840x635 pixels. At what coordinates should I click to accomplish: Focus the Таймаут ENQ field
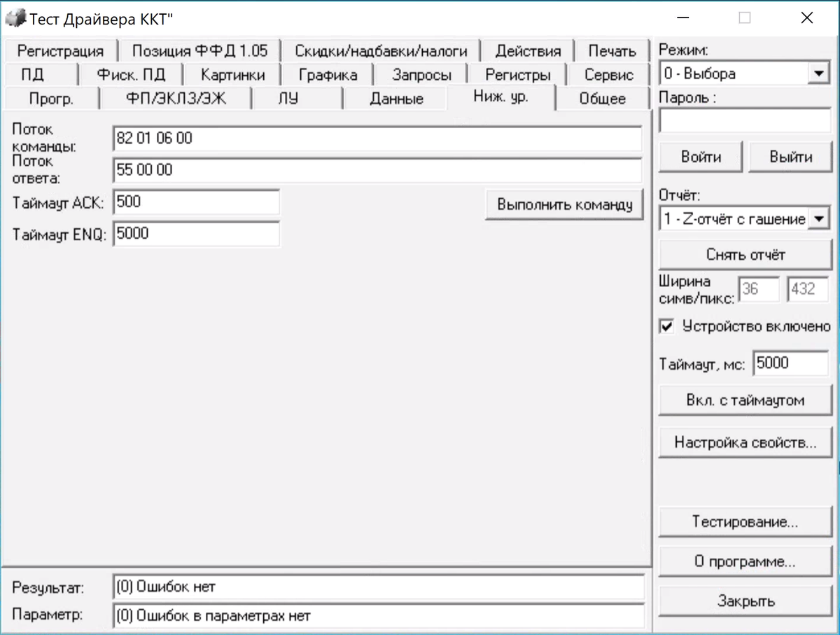(x=196, y=234)
